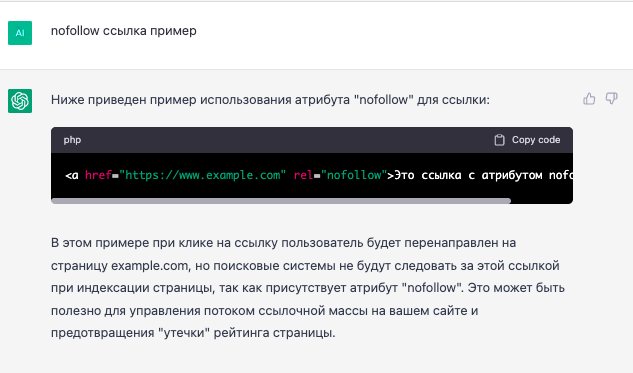Viewport: 633px width, 373px height.
Task: Click the ChatGPT logo avatar
Action: click(x=20, y=101)
